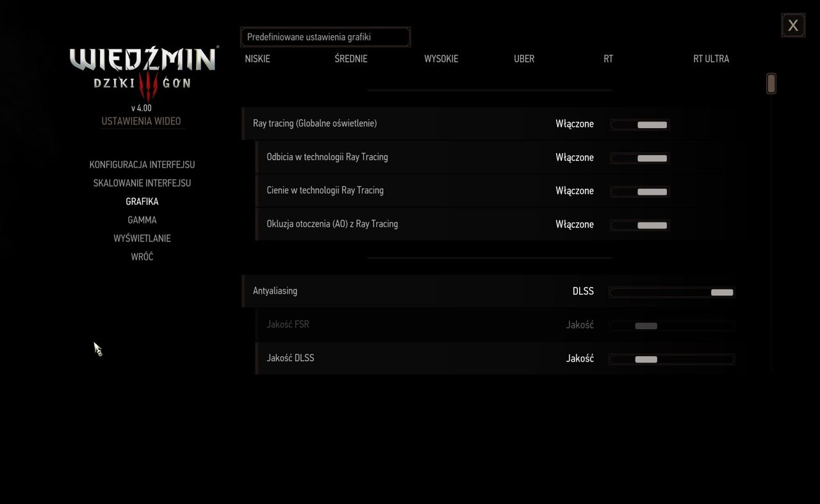
Task: Open SKALOWANIE INTERFEJSU settings
Action: coord(142,183)
